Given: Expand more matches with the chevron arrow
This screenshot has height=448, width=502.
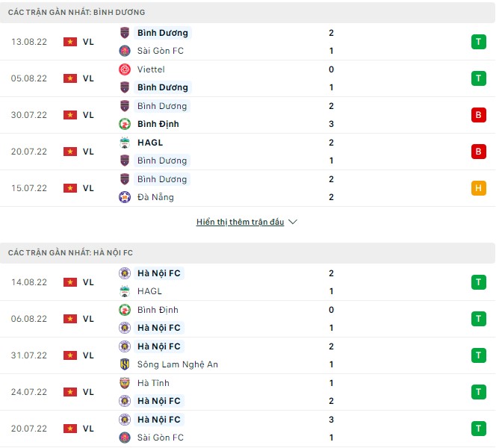Looking at the screenshot, I should [293, 223].
